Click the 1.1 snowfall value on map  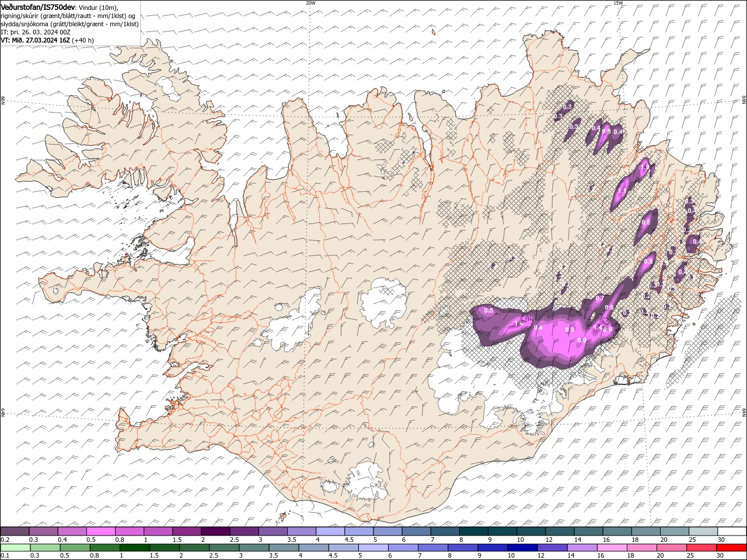pyautogui.click(x=622, y=191)
